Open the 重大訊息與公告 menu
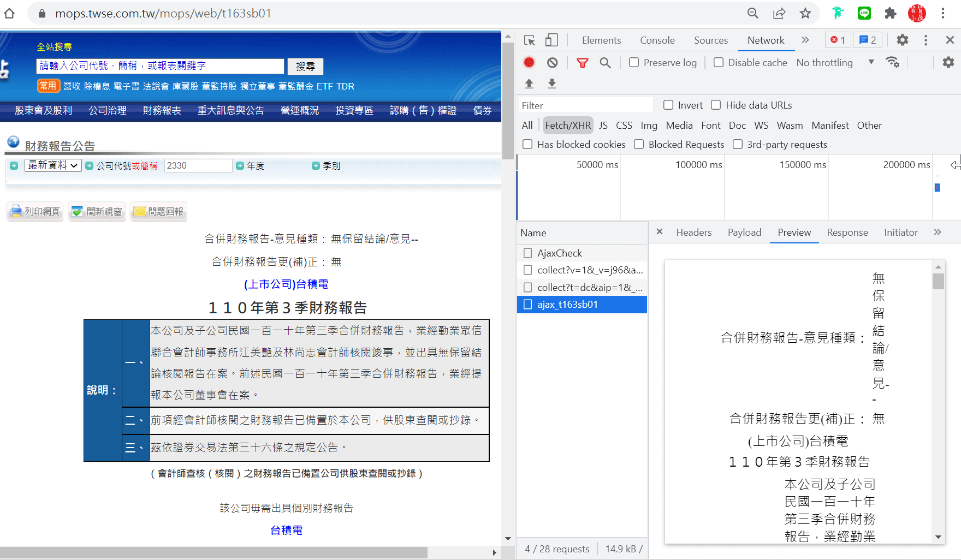 (231, 110)
